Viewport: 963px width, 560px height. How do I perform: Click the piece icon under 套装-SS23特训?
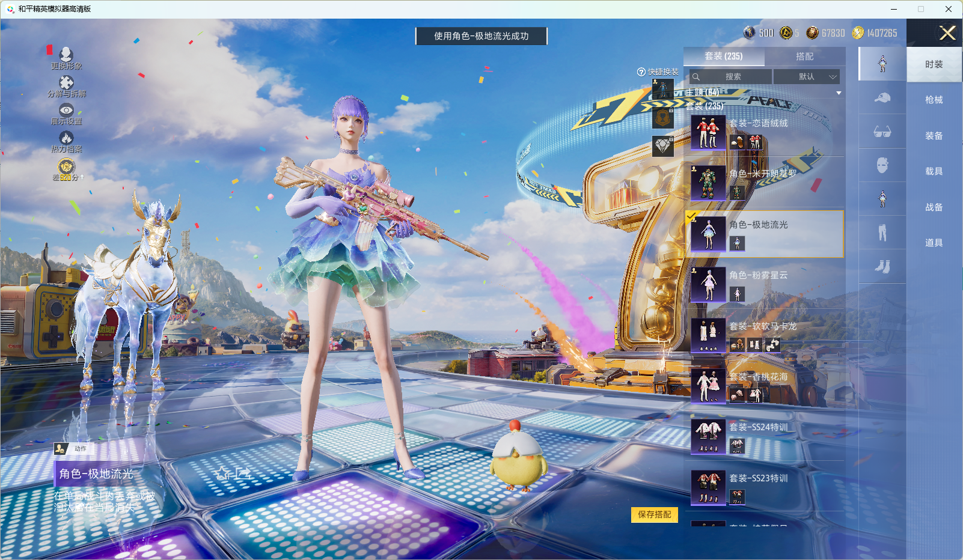point(737,497)
